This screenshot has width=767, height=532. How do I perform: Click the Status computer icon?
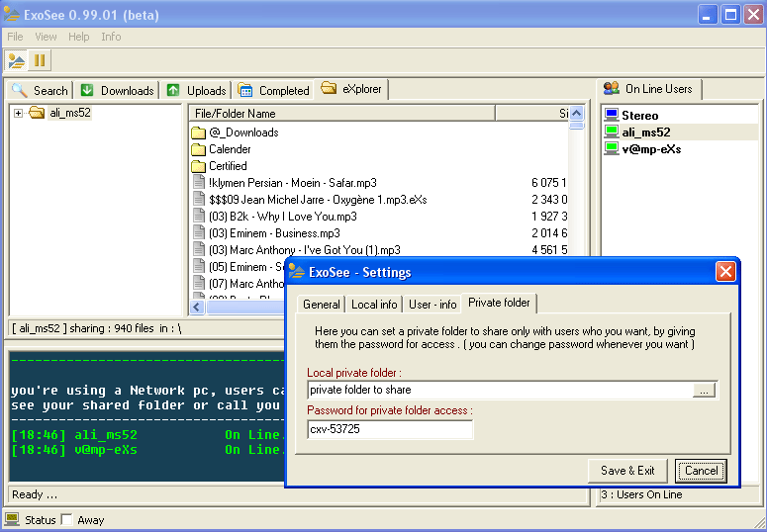(x=12, y=519)
